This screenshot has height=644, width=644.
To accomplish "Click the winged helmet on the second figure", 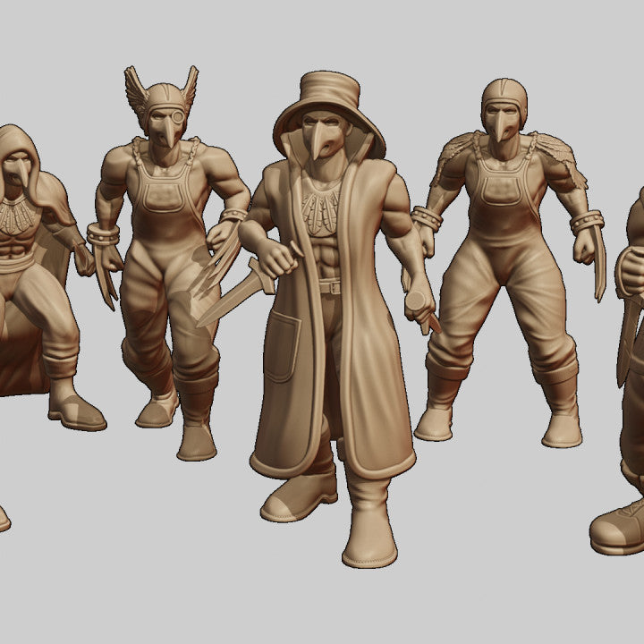I will pos(162,96).
